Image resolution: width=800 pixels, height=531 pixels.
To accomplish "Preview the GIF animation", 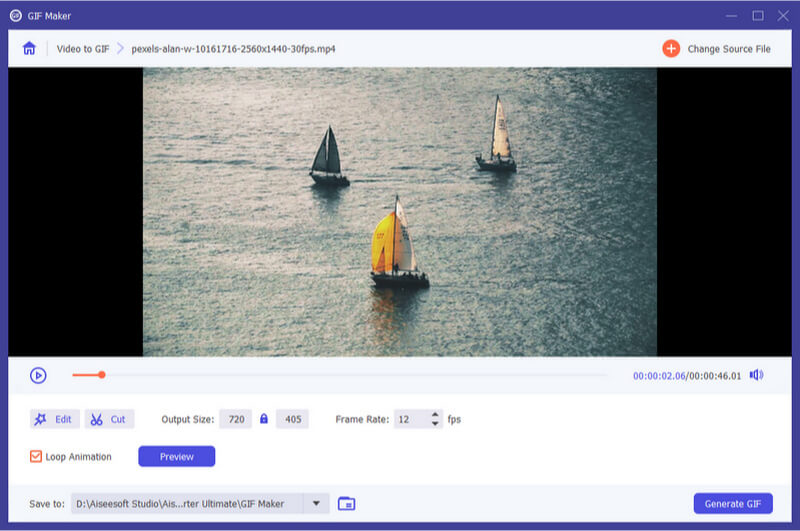I will 177,457.
